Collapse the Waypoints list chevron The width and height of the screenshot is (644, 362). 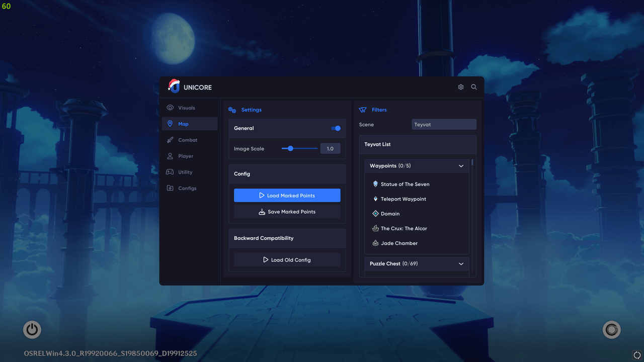(x=461, y=165)
